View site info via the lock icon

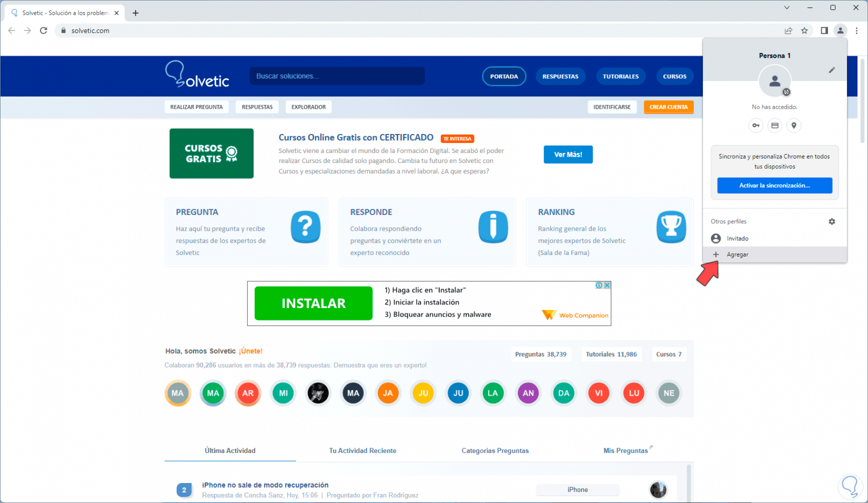coord(64,30)
